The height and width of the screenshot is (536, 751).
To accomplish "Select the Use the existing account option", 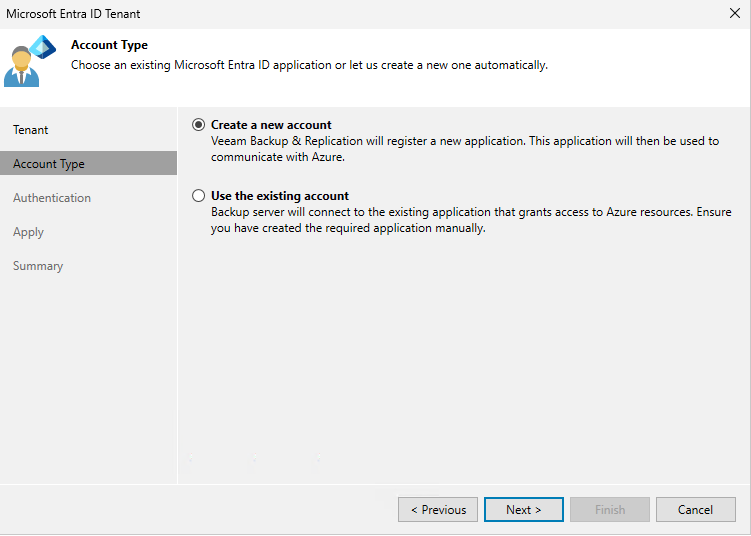I will click(198, 196).
